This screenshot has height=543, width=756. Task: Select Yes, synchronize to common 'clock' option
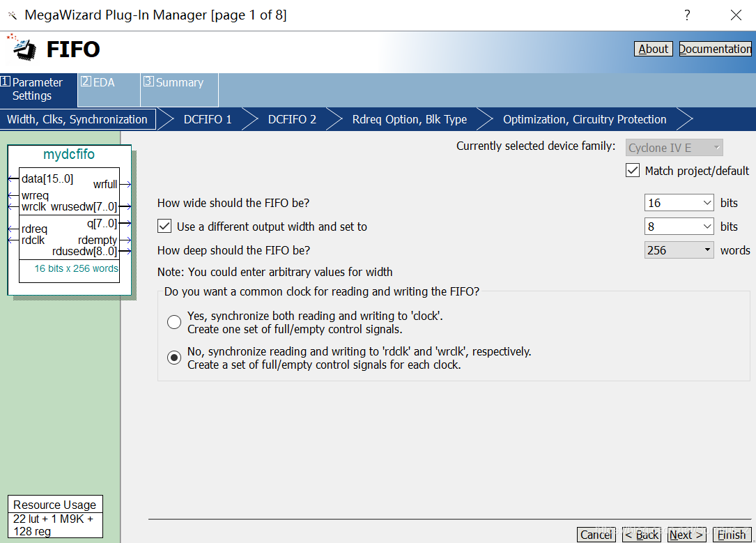coord(174,322)
